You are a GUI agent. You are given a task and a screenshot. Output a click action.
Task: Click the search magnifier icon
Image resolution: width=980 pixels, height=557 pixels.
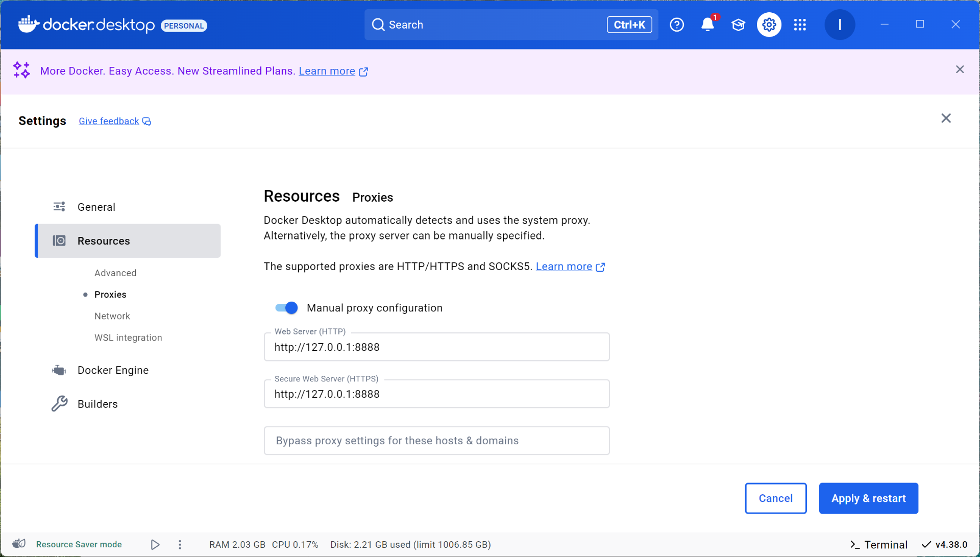(378, 25)
